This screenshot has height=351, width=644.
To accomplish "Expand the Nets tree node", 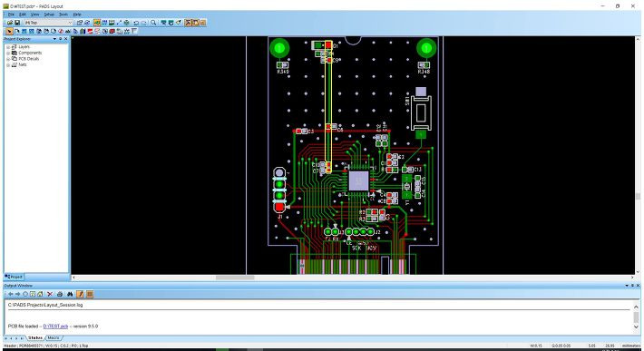I will tap(8, 65).
